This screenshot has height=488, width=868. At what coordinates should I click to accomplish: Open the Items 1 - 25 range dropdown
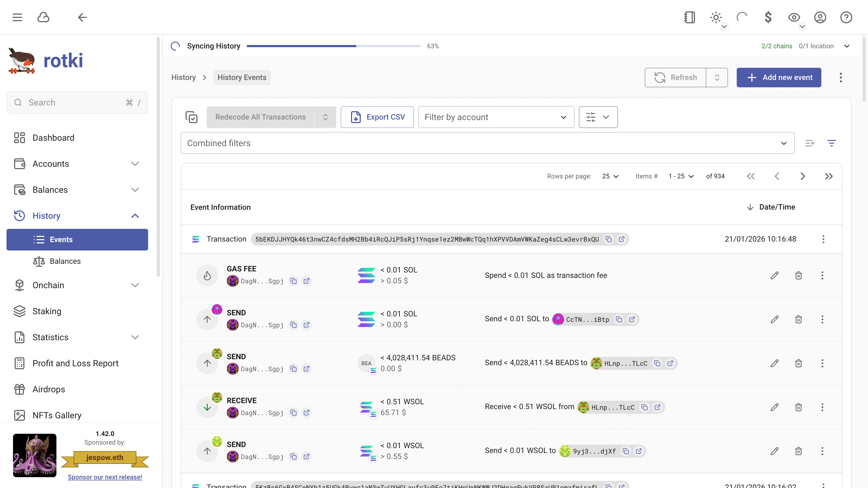(x=681, y=176)
